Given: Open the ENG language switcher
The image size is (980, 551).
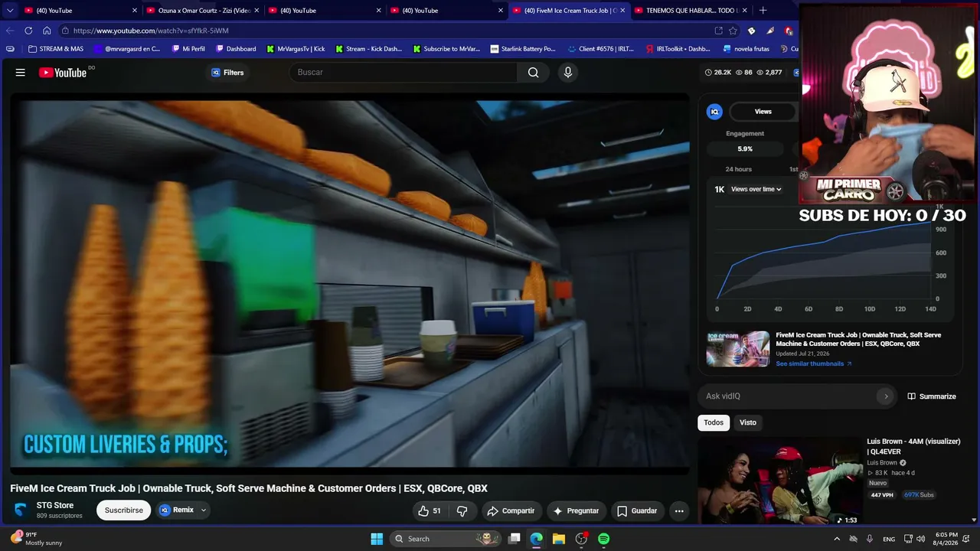Looking at the screenshot, I should (x=889, y=539).
